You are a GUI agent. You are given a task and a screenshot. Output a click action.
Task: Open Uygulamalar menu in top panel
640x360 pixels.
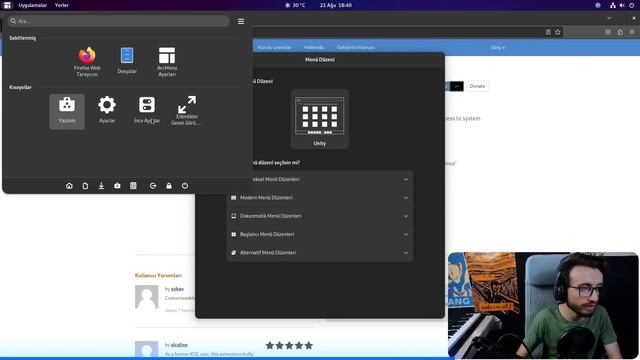point(33,5)
